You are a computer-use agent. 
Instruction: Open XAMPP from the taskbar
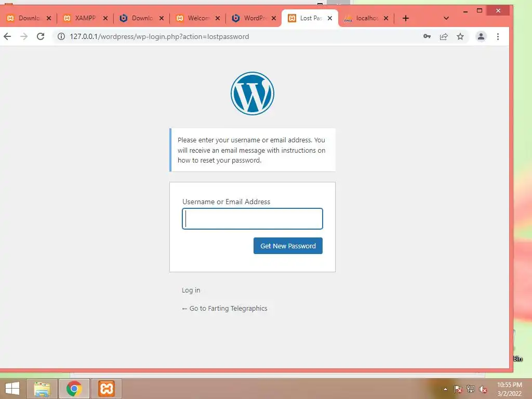pyautogui.click(x=106, y=389)
